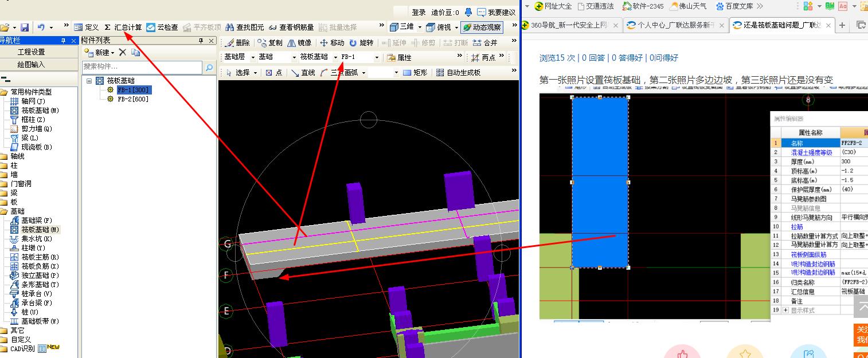The image size is (868, 358).
Task: Toggle 动态观察 dynamic orbit
Action: [x=482, y=27]
